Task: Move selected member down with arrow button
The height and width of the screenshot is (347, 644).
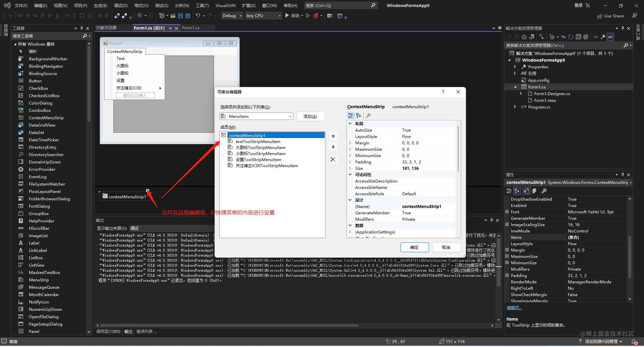Action: (333, 147)
